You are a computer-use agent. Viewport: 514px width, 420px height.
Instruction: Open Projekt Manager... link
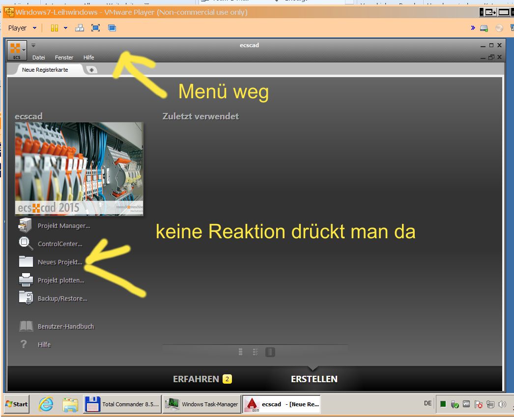click(x=63, y=226)
